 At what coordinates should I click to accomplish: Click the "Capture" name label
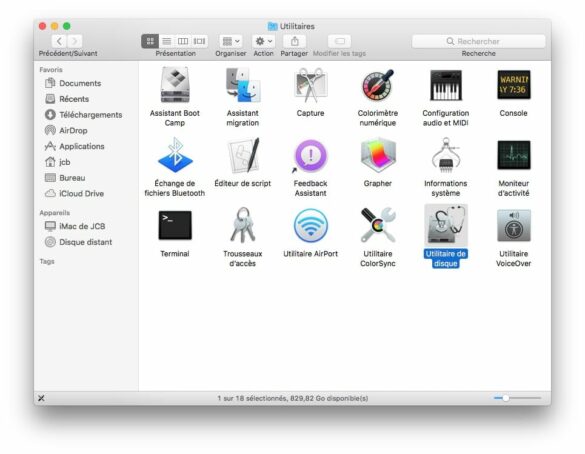pos(310,113)
